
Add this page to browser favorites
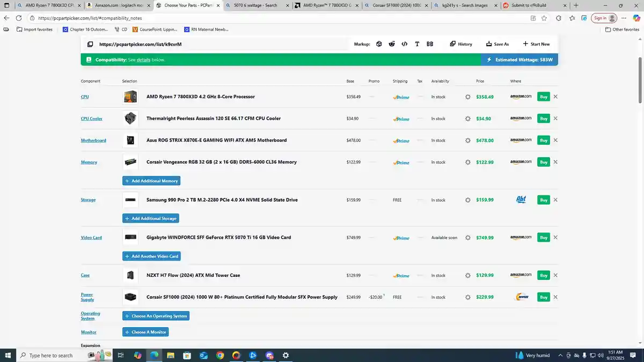[x=544, y=18]
